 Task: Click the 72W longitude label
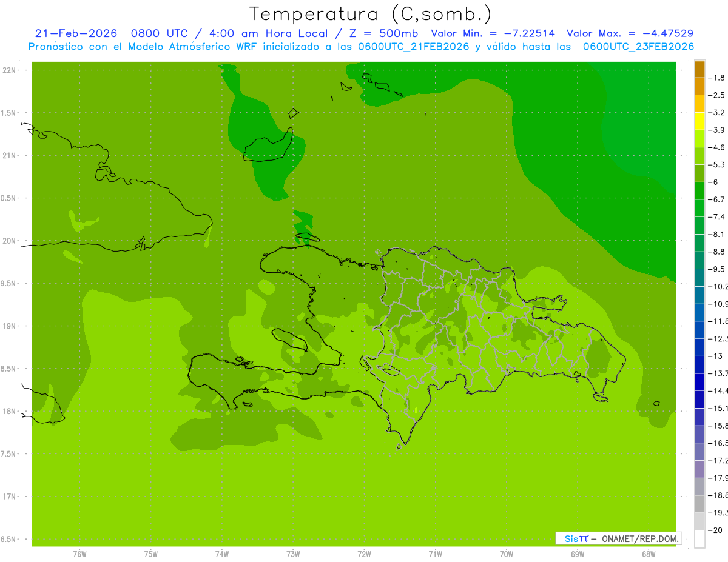pos(364,554)
